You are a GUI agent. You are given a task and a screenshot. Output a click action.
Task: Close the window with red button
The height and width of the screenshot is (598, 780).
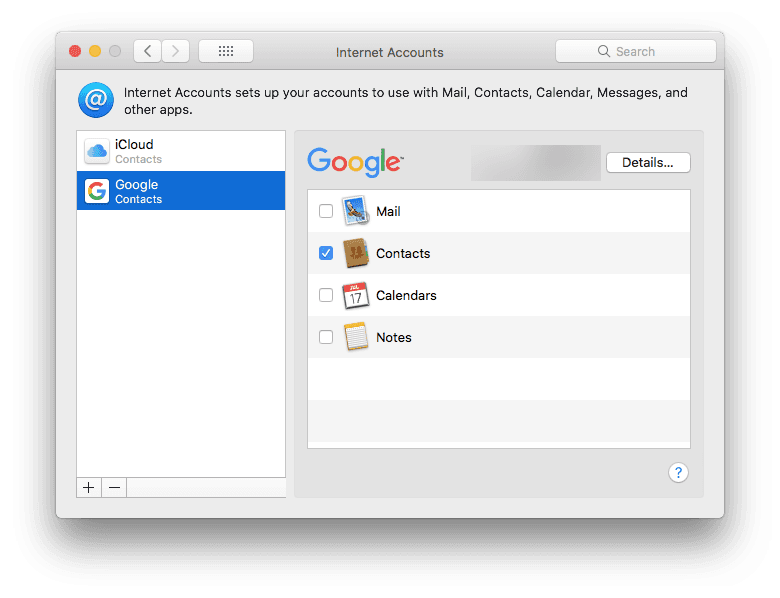[75, 51]
